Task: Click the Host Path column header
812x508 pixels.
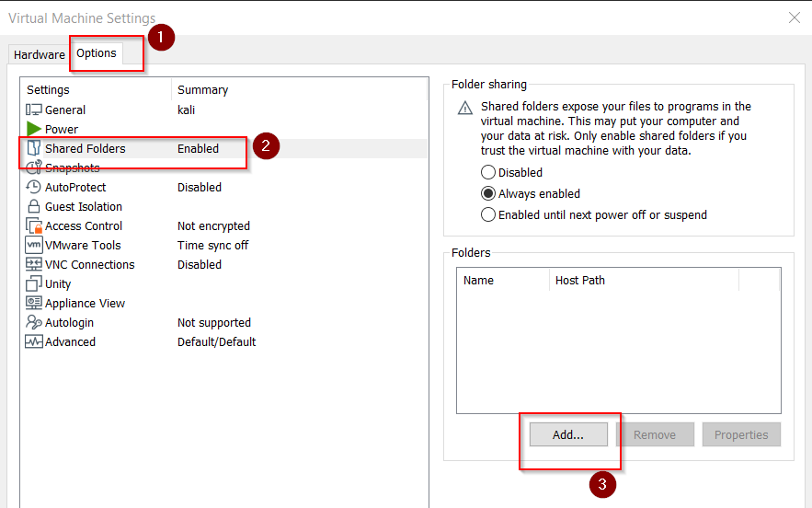Action: point(644,280)
